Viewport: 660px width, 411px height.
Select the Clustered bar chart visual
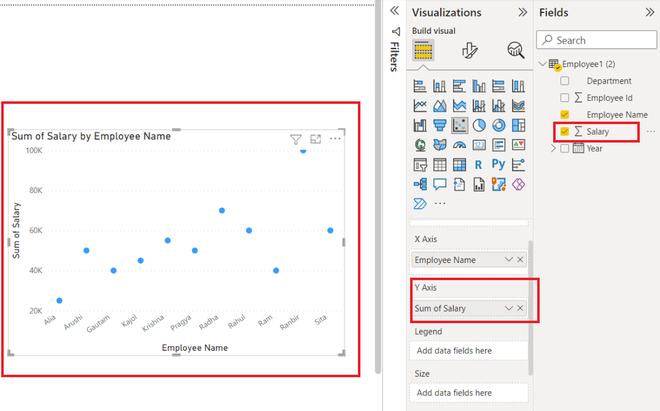(459, 86)
